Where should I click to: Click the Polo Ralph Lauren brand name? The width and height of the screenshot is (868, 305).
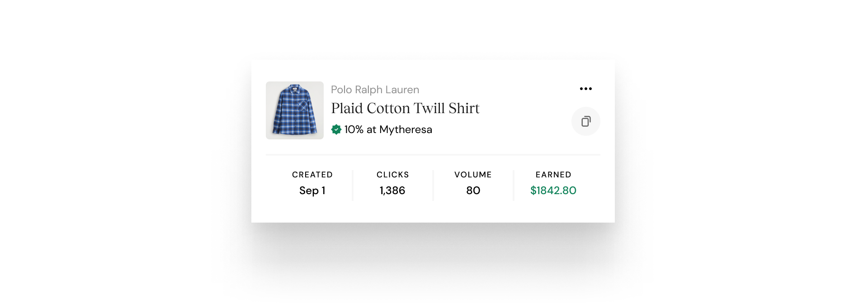[x=375, y=90]
